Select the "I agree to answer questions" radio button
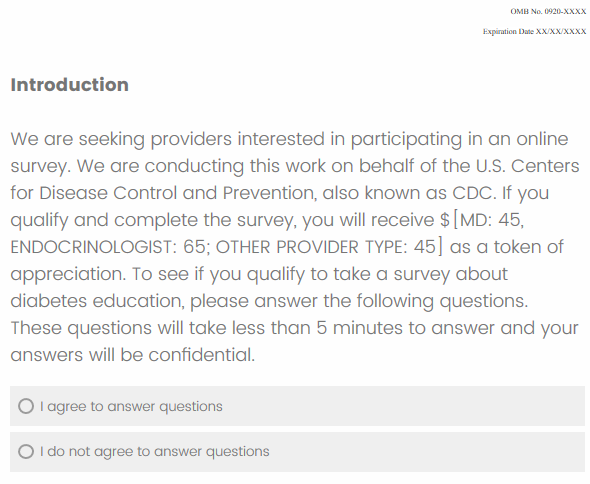Image resolution: width=590 pixels, height=484 pixels. [26, 406]
